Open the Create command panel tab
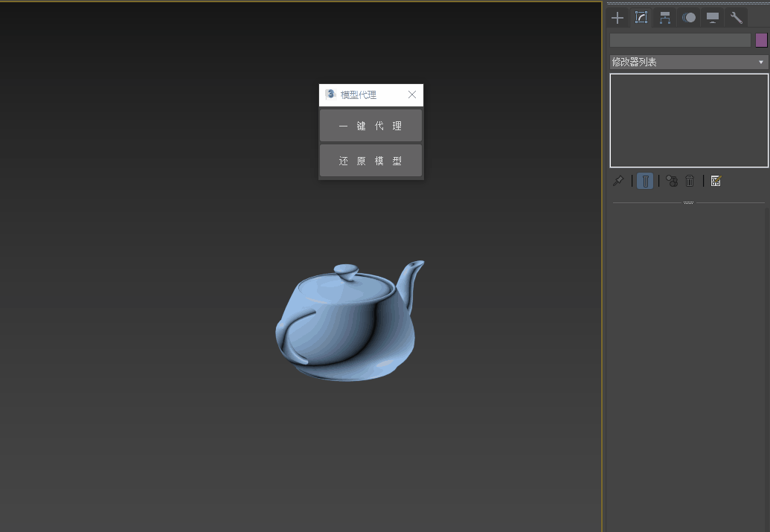770x532 pixels. (617, 18)
